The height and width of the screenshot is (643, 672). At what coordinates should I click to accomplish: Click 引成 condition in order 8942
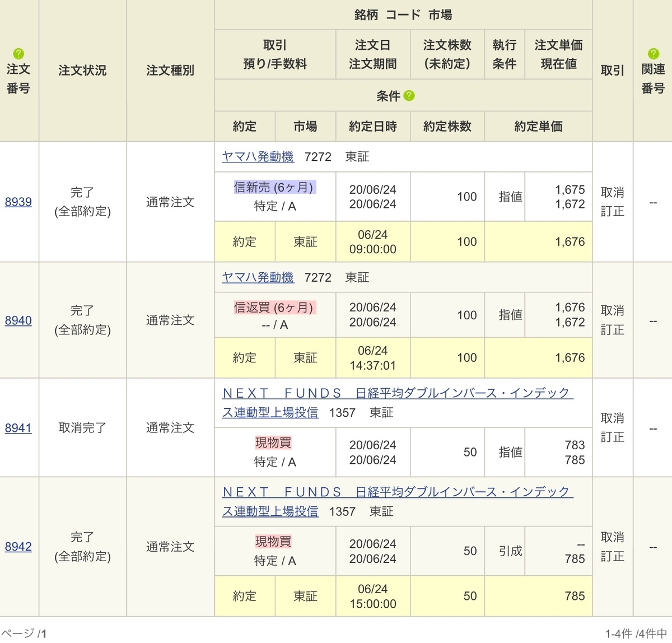(510, 551)
